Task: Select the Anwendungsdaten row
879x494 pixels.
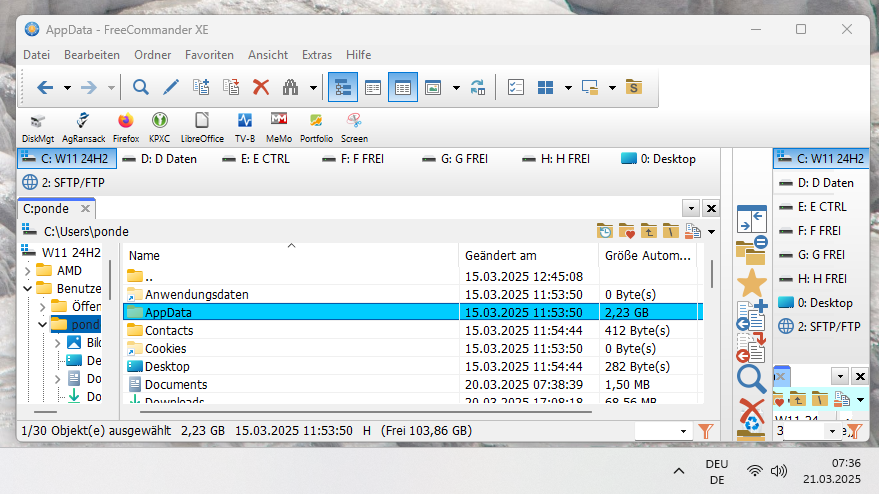Action: [413, 295]
